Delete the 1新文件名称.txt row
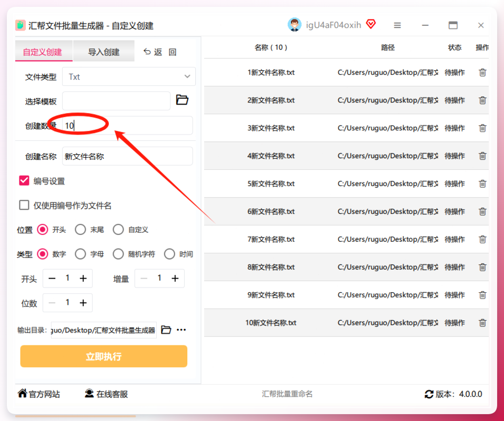504x421 pixels. pyautogui.click(x=482, y=73)
